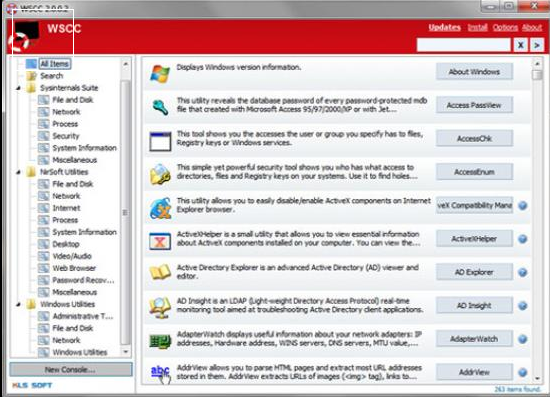The height and width of the screenshot is (397, 550).
Task: Click blue info globe beside ActiveXHelper
Action: 522,239
